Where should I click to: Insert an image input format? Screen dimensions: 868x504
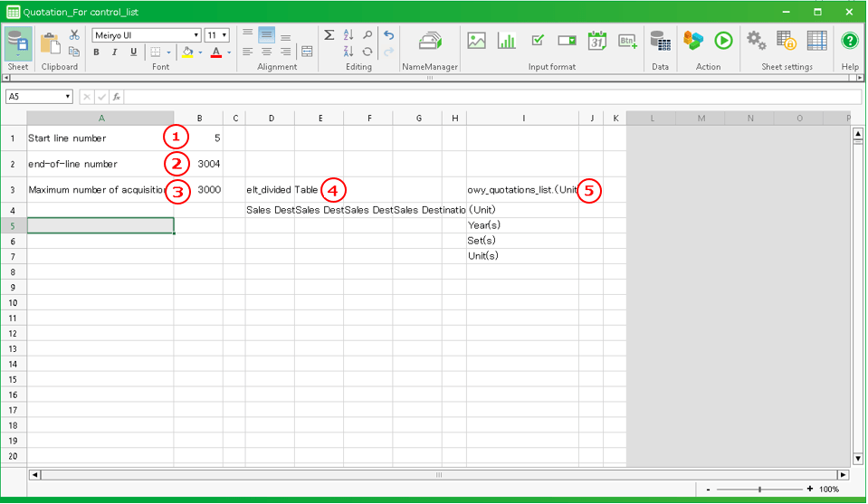(476, 41)
